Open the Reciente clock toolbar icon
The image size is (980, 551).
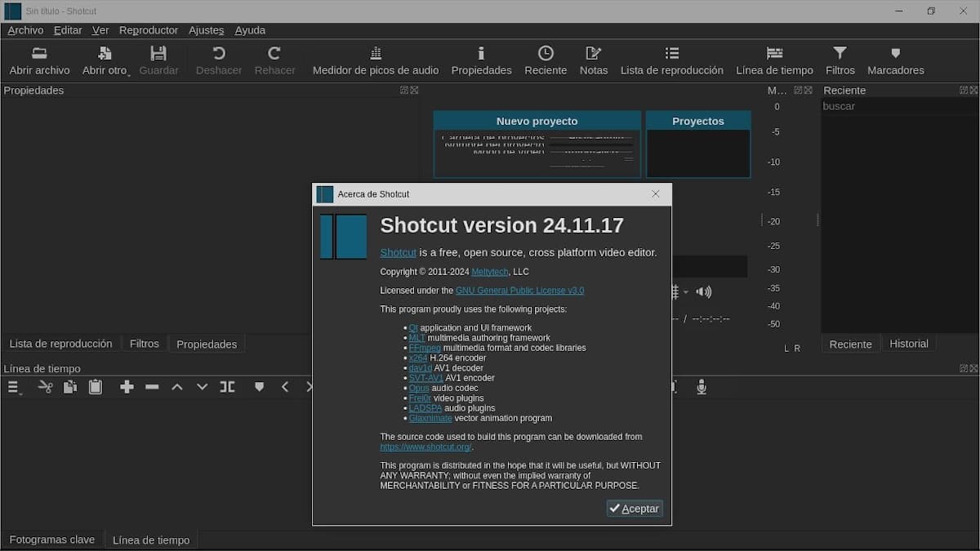click(x=546, y=54)
